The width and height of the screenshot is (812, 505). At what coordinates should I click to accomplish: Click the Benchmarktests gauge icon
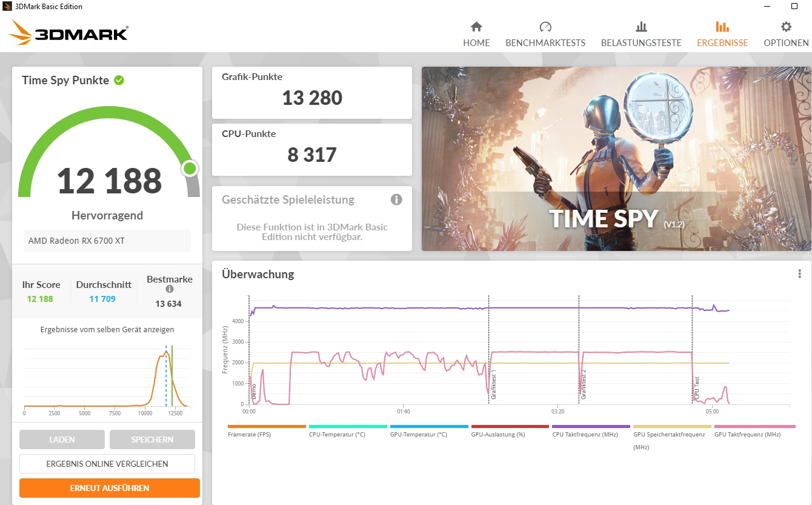pos(545,27)
